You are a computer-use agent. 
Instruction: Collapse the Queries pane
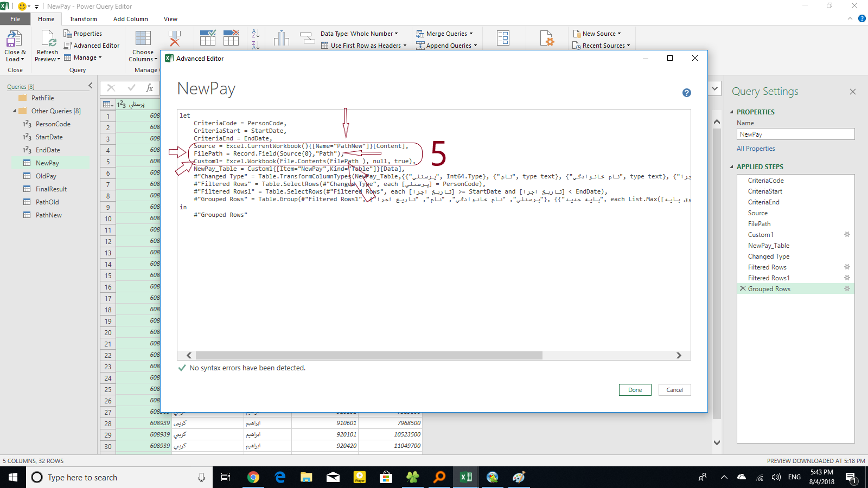(x=91, y=86)
